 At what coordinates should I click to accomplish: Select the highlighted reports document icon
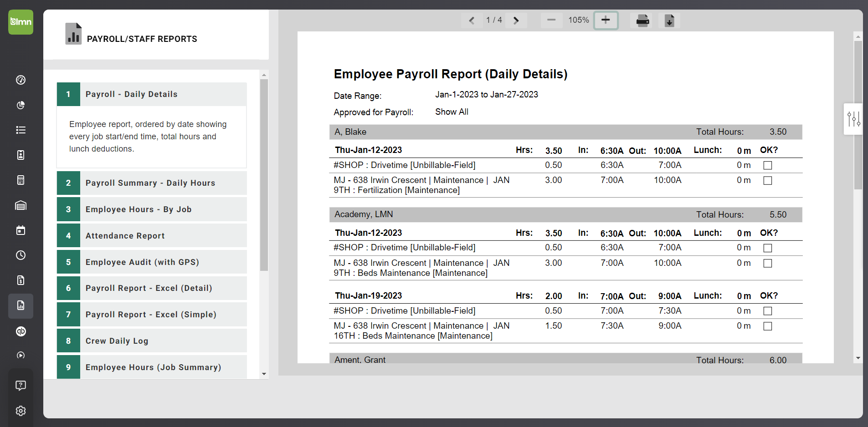coord(21,305)
